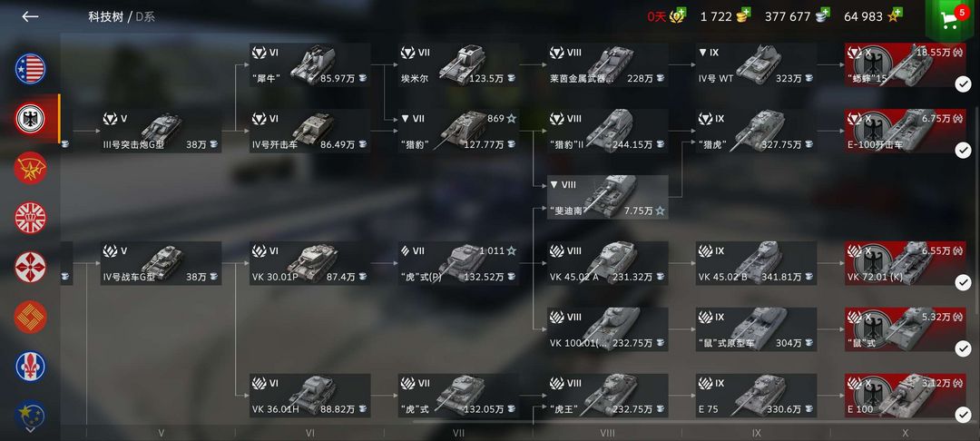Click checkmark on E-100歼击车 tank

[x=963, y=150]
